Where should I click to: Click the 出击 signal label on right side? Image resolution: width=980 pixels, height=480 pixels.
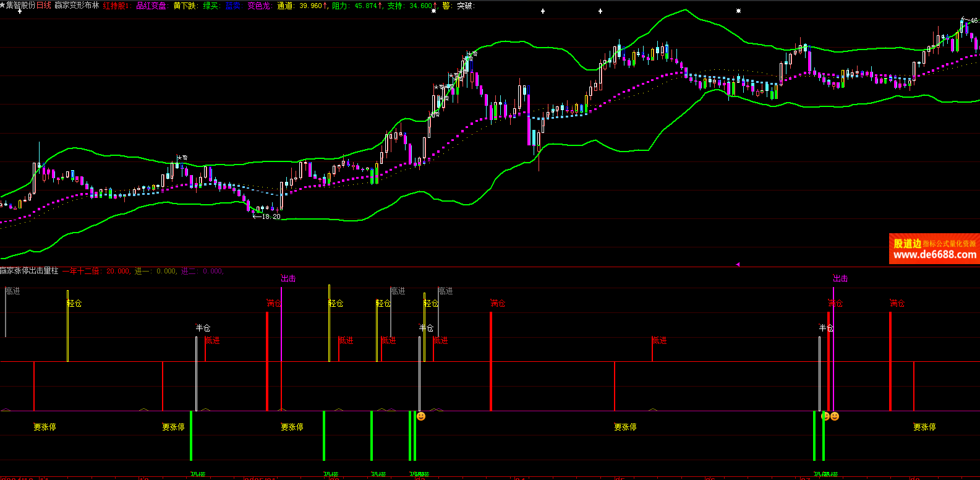pyautogui.click(x=840, y=278)
